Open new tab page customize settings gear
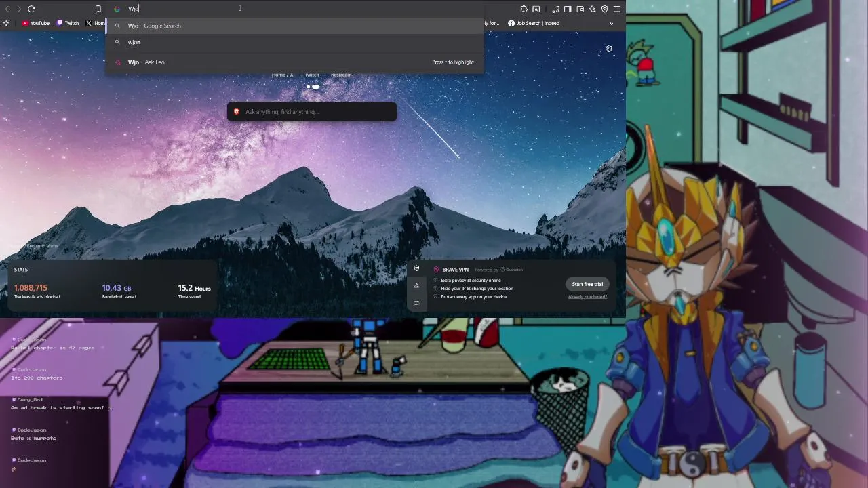Image resolution: width=868 pixels, height=488 pixels. tap(609, 49)
